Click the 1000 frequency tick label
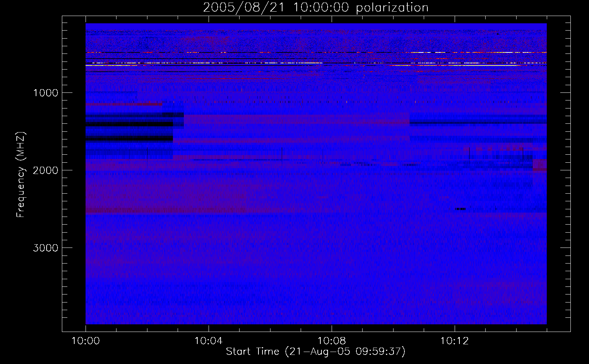This screenshot has height=364, width=589. (46, 93)
